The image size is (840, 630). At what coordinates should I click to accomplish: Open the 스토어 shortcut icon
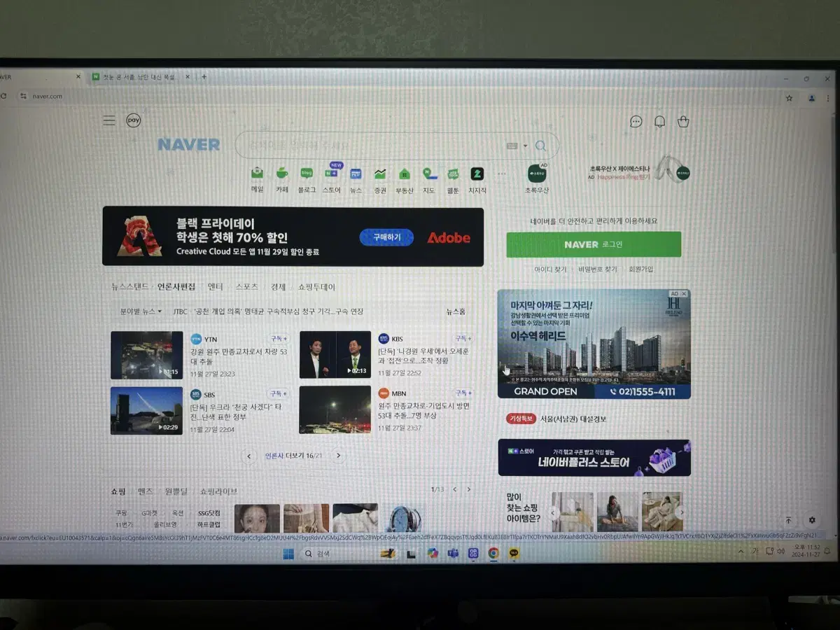(x=331, y=174)
